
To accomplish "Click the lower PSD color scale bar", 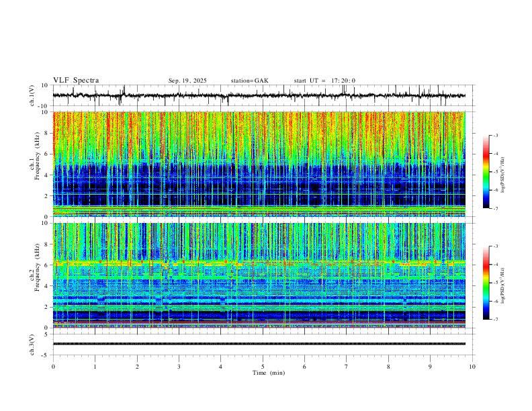I will coord(486,283).
